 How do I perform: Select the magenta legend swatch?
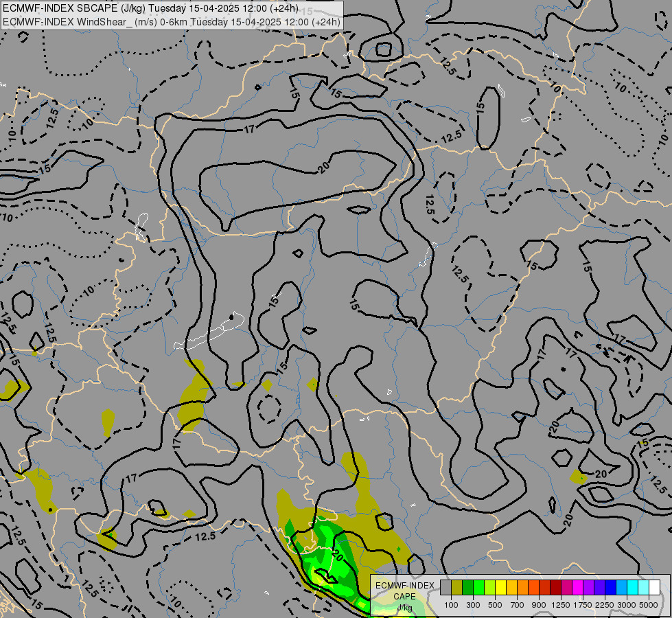coord(578,587)
